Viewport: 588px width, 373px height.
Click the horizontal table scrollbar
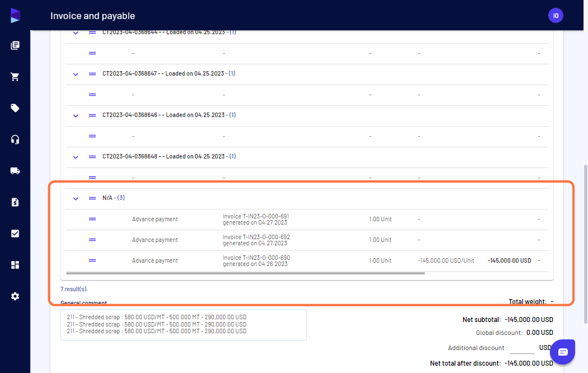pos(245,273)
